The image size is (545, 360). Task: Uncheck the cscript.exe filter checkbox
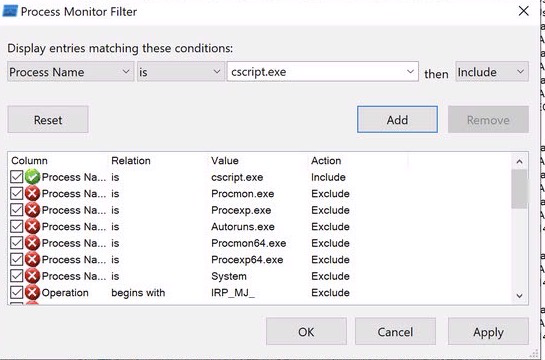tap(16, 177)
